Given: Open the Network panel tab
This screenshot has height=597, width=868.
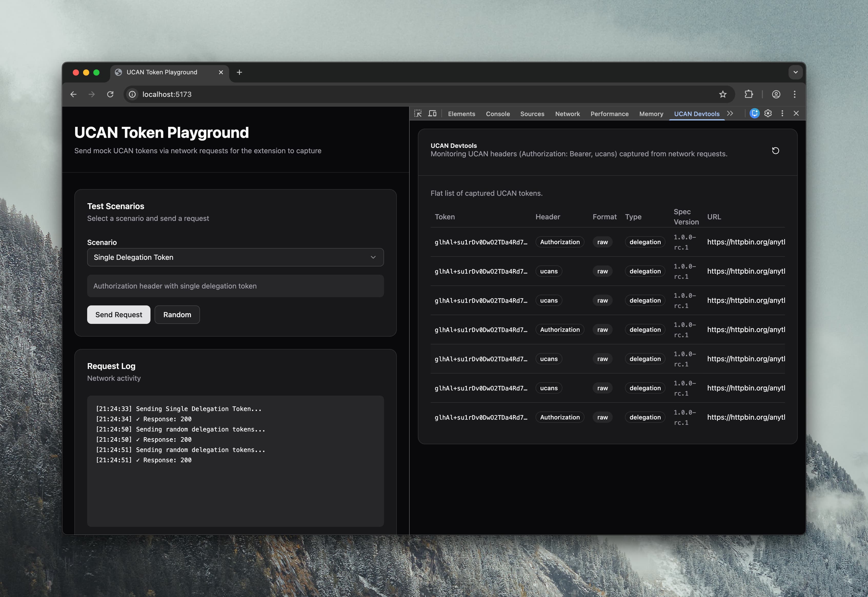Looking at the screenshot, I should tap(568, 114).
